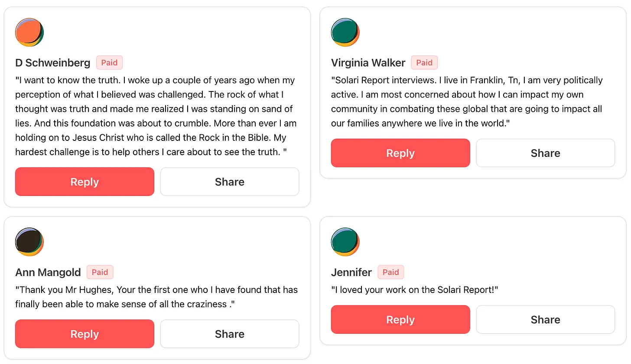Click Jennifer's green avatar icon
The image size is (631, 364).
tap(345, 242)
